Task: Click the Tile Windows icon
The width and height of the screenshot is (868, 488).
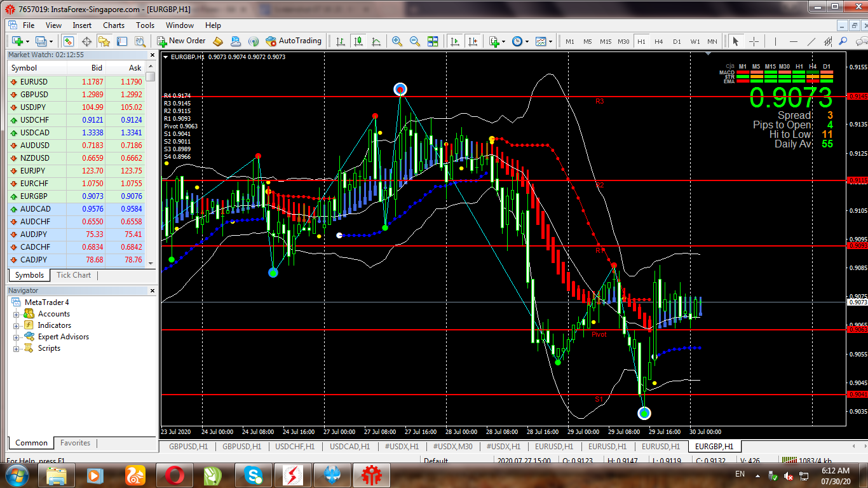Action: [433, 41]
